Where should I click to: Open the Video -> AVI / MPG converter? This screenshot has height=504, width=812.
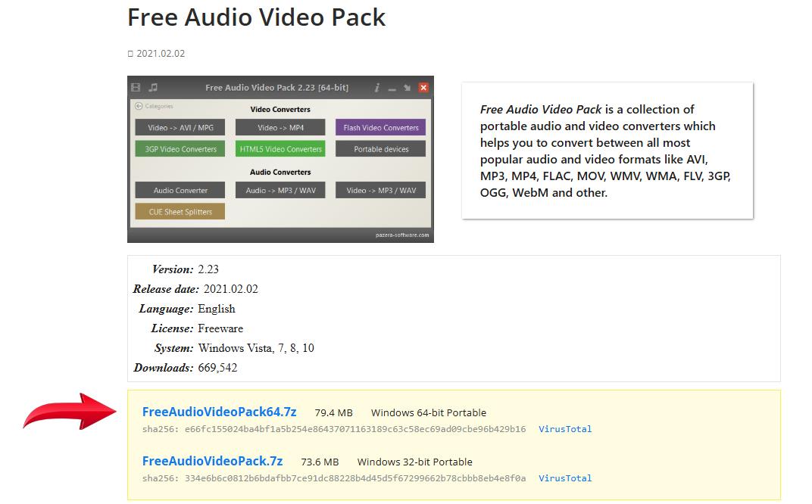[x=180, y=128]
